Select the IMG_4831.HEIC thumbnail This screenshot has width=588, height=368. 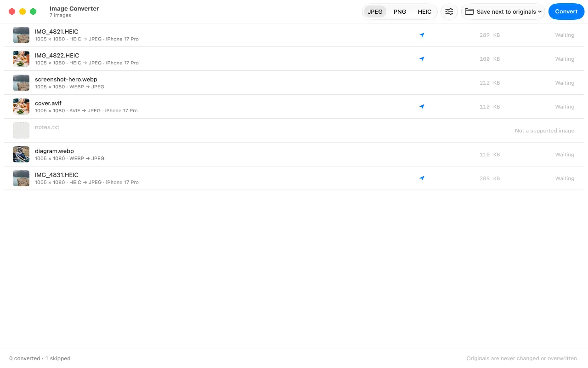(21, 178)
